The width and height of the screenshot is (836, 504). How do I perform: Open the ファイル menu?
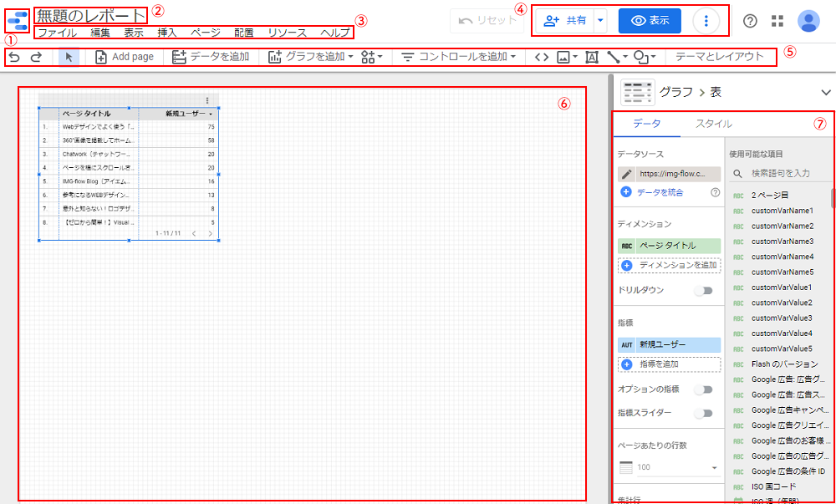[x=57, y=33]
